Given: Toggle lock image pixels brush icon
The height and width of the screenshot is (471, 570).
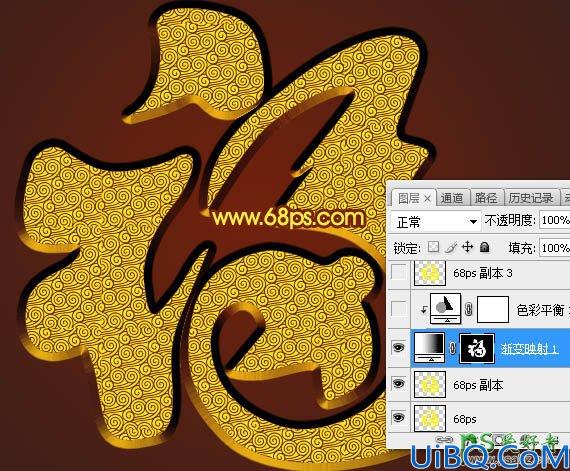Looking at the screenshot, I should [x=451, y=247].
